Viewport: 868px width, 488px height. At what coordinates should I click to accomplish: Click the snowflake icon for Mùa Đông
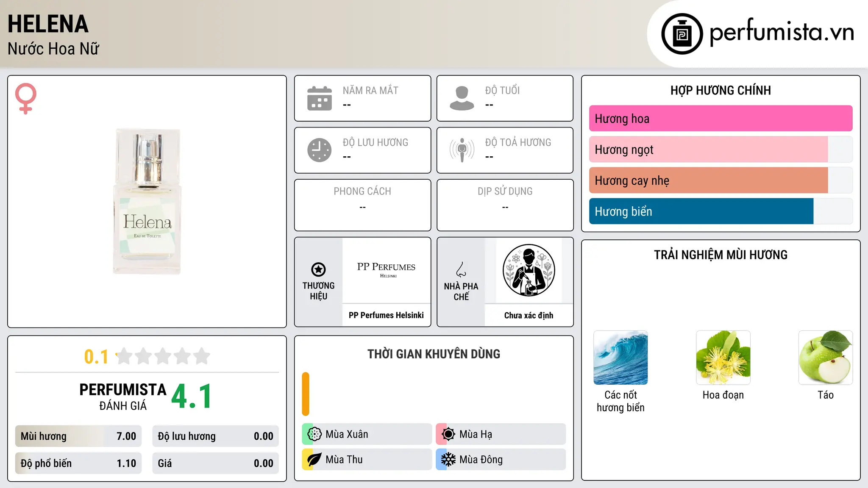[x=448, y=460]
